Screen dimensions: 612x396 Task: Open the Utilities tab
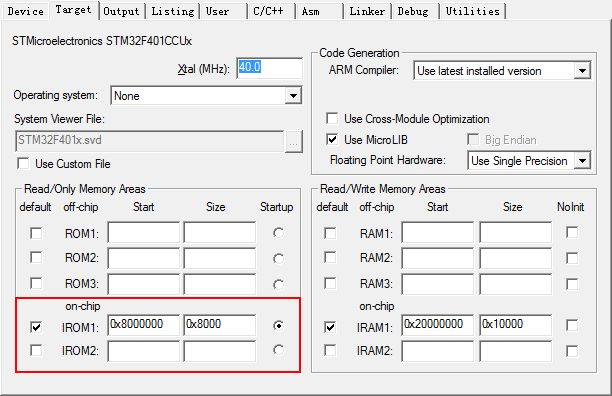coord(473,11)
